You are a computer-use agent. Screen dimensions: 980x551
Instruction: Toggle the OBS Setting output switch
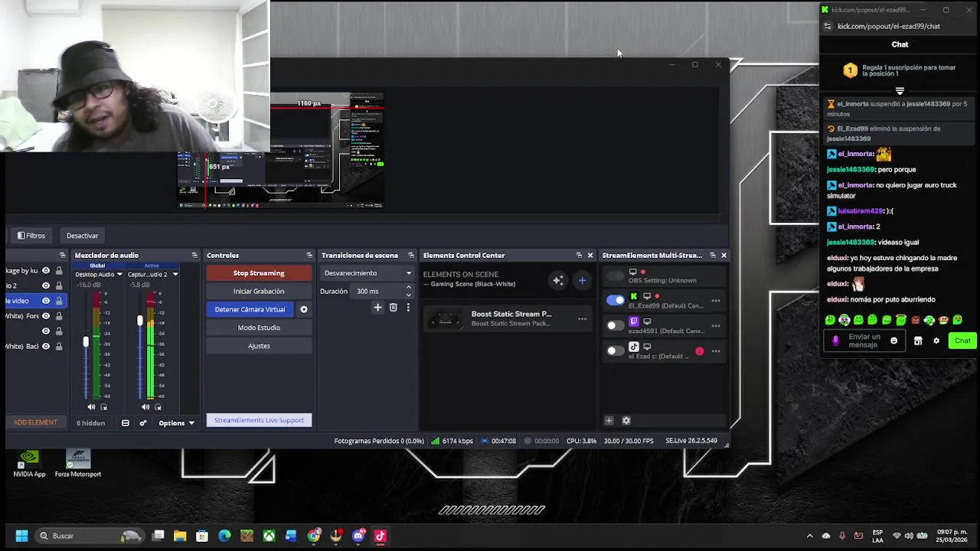pos(615,275)
